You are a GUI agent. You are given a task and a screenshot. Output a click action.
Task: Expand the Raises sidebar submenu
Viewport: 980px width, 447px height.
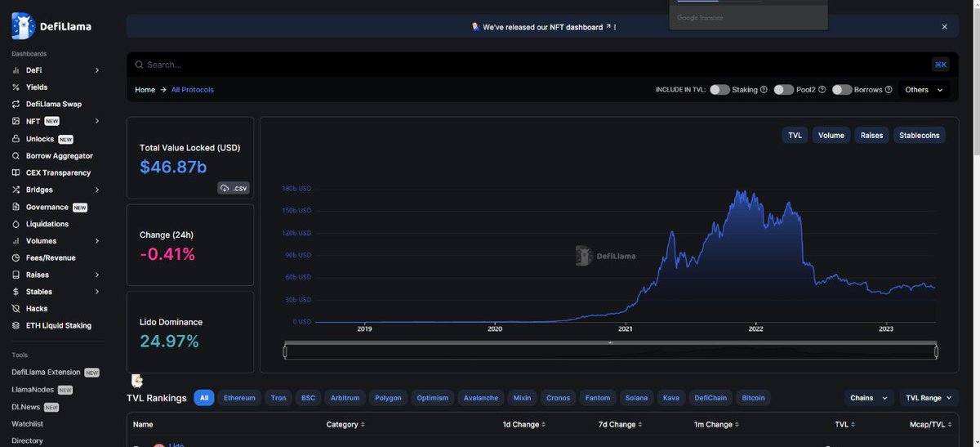tap(97, 275)
